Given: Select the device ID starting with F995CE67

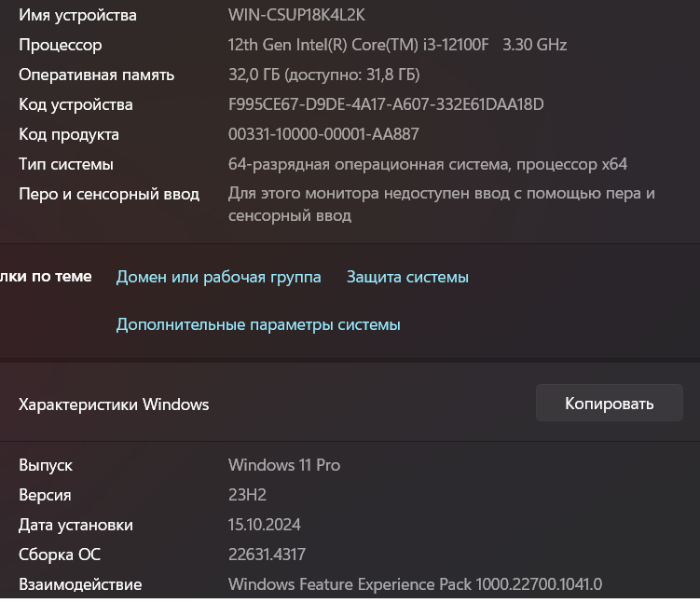Looking at the screenshot, I should pos(386,104).
